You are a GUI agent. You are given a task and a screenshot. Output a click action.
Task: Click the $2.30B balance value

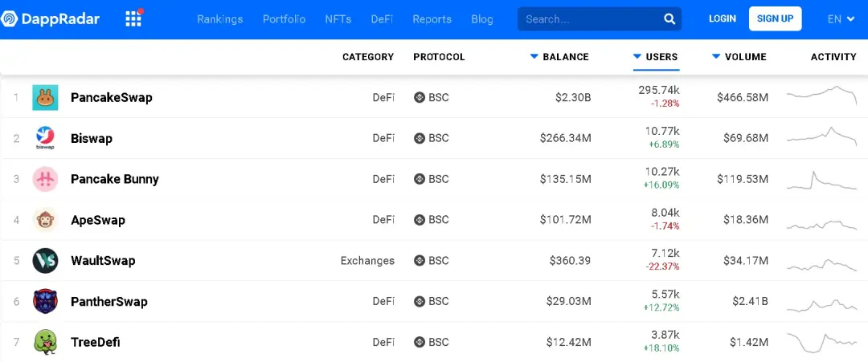(573, 98)
